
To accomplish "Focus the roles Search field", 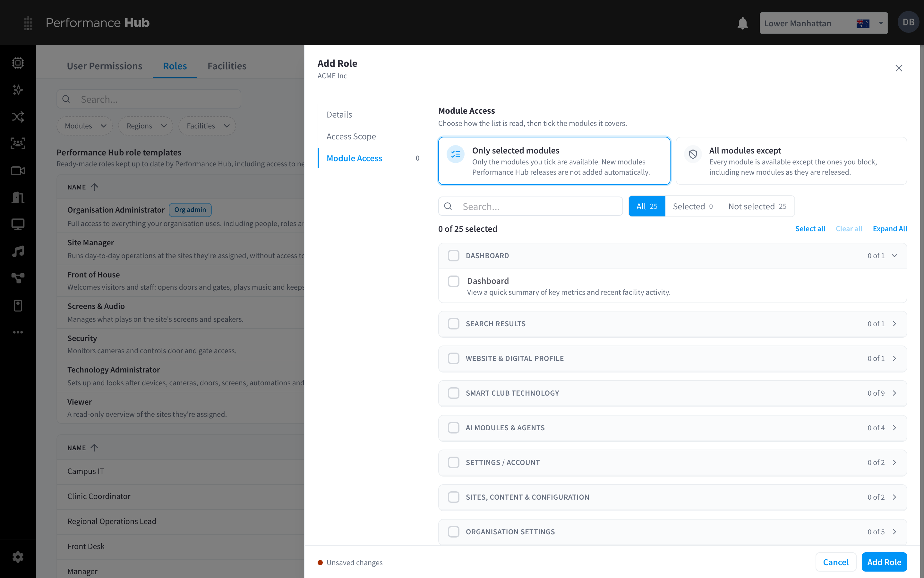I will tap(149, 99).
